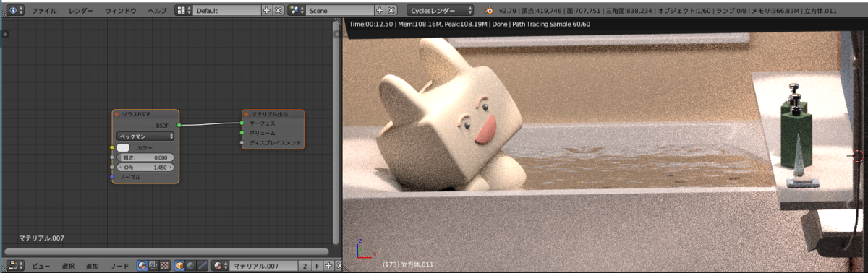Open the ノード menu in node editor
Viewport: 868px width, 273px height.
pyautogui.click(x=119, y=266)
